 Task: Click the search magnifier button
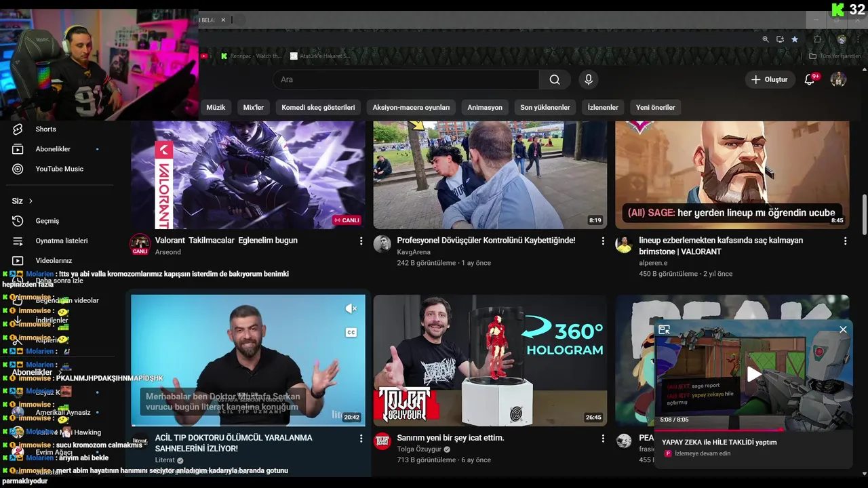pyautogui.click(x=555, y=79)
